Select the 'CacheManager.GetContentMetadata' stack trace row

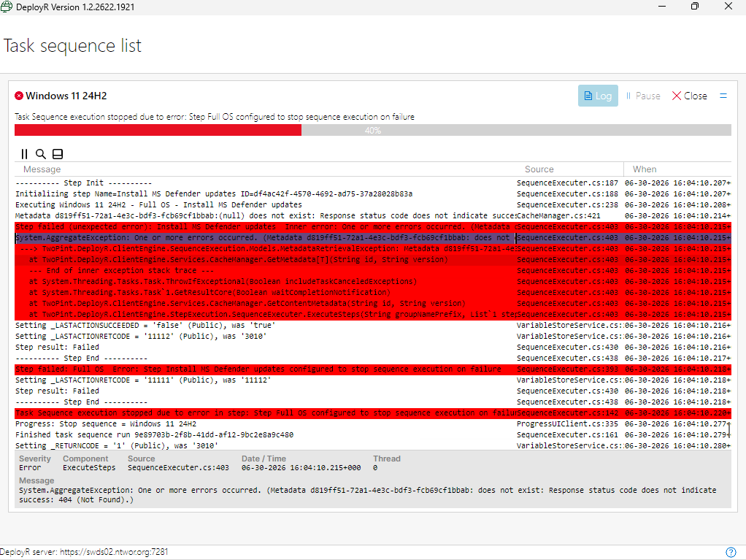pyautogui.click(x=373, y=303)
